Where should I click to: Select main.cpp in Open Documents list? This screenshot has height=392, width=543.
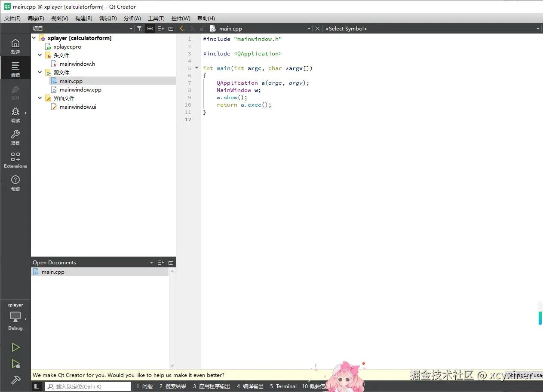coord(100,272)
